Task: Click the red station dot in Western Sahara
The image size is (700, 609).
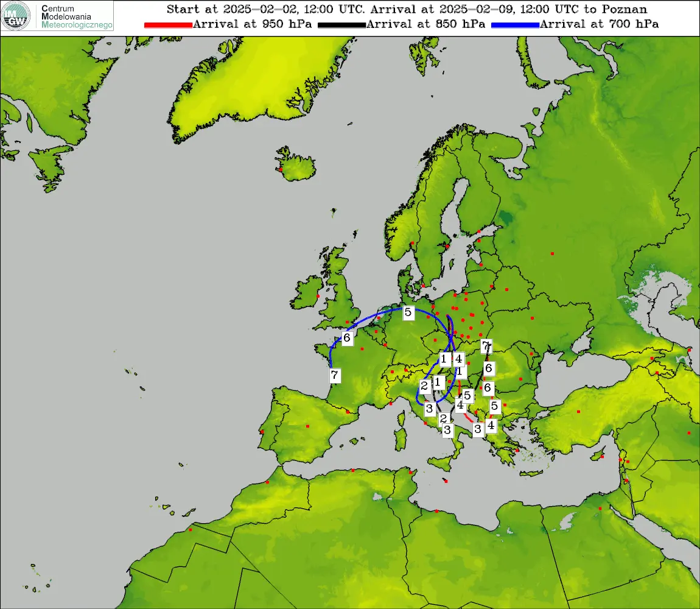Action: 190,530
